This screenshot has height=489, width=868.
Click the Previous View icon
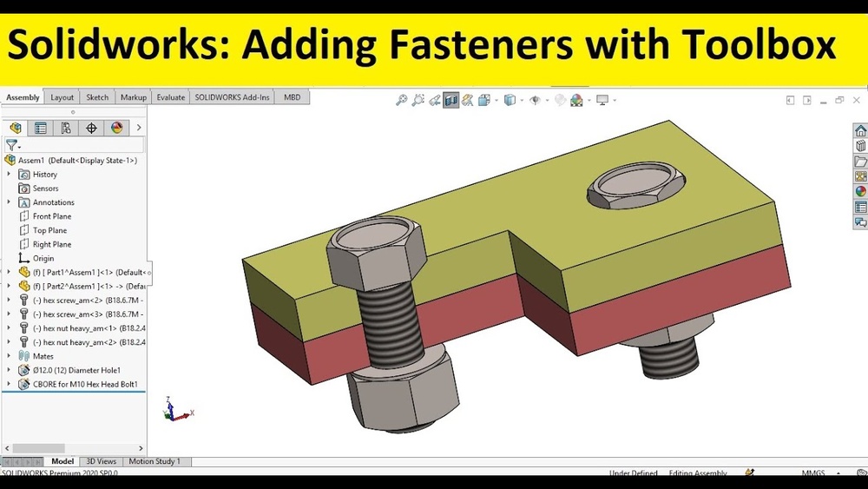435,100
